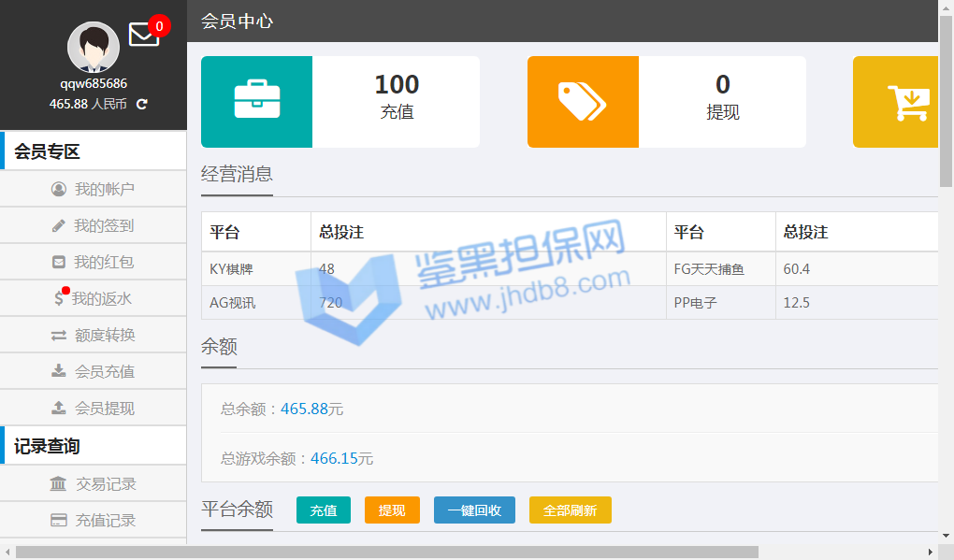Go to 额度转换 transfer page
The width and height of the screenshot is (954, 560).
click(94, 335)
